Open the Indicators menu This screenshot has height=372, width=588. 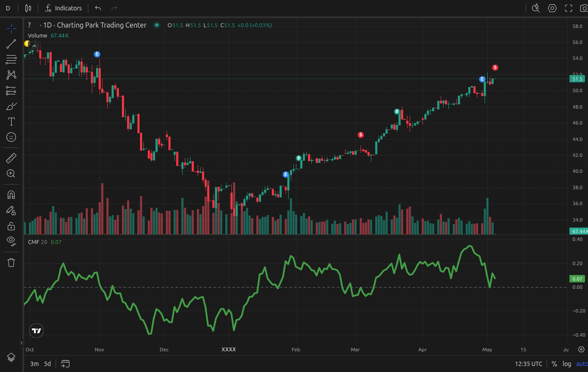click(64, 8)
